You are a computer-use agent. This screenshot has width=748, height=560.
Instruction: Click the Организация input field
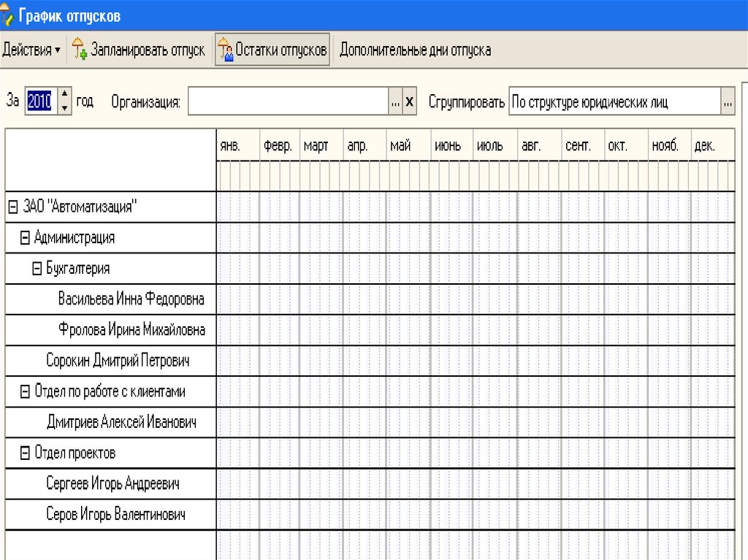click(287, 102)
